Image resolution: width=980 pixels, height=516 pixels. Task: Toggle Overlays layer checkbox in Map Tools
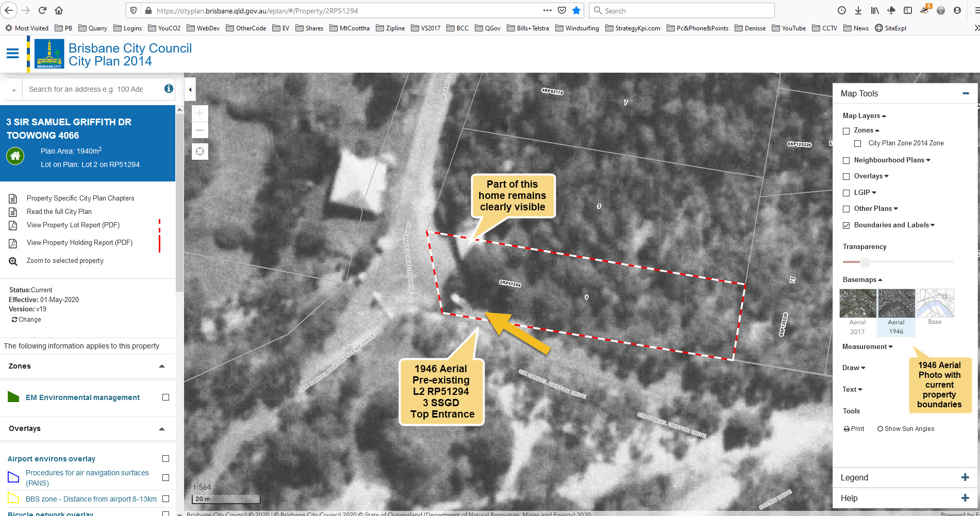click(x=846, y=177)
